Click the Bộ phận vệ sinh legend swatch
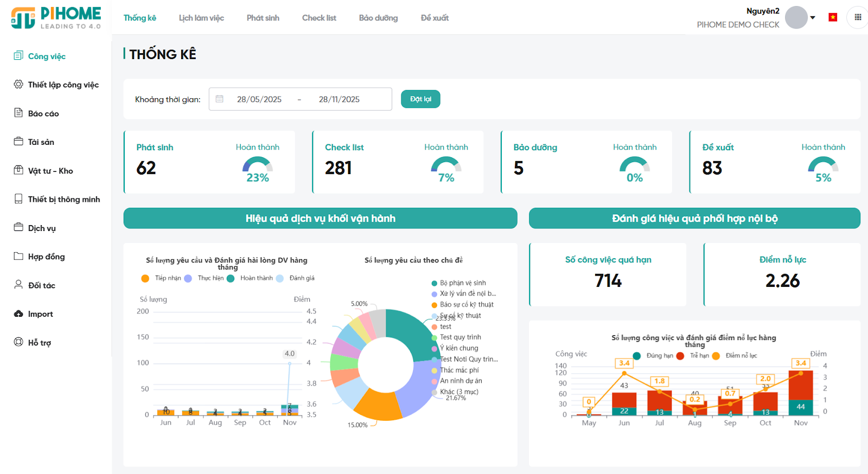The width and height of the screenshot is (868, 474). (x=435, y=283)
